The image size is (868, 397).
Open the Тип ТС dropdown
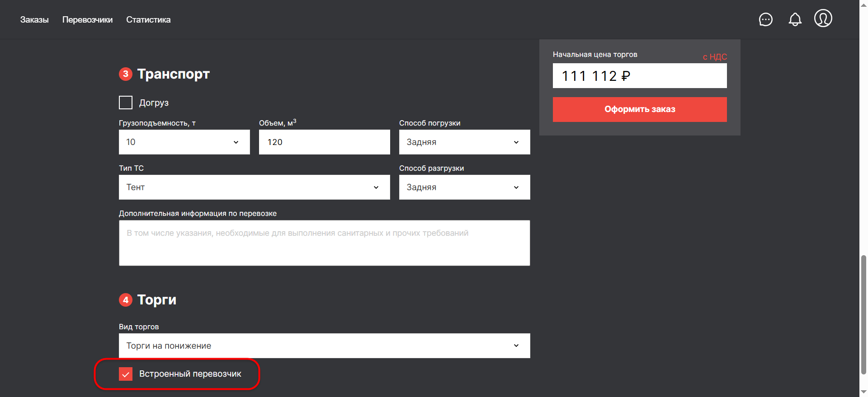[254, 187]
